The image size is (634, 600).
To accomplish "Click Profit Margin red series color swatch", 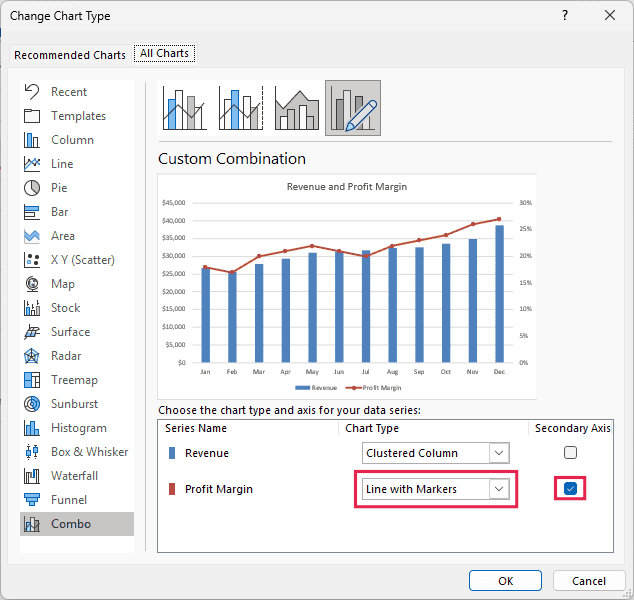I will (172, 489).
